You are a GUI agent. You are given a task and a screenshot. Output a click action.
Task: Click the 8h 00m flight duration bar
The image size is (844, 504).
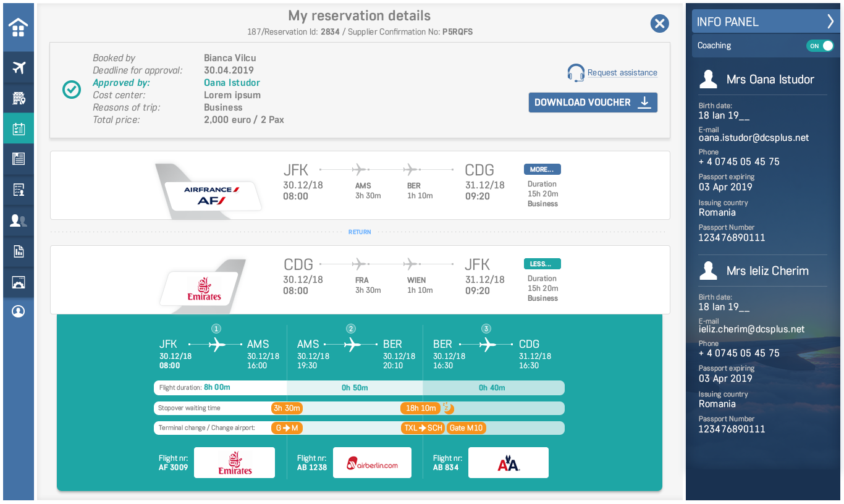click(217, 388)
